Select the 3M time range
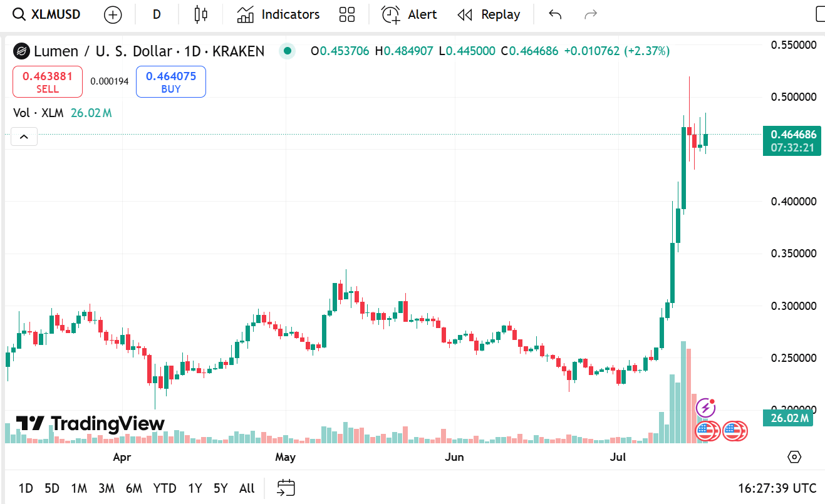 (106, 488)
